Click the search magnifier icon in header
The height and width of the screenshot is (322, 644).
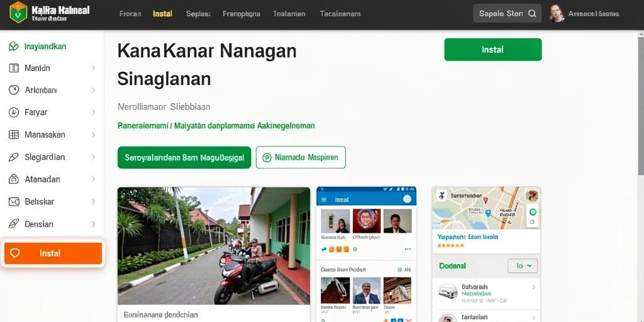tap(532, 14)
